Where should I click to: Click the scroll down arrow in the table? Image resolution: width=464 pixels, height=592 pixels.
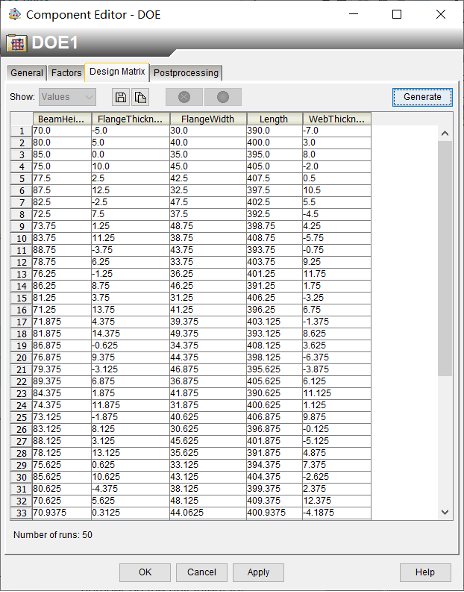445,512
